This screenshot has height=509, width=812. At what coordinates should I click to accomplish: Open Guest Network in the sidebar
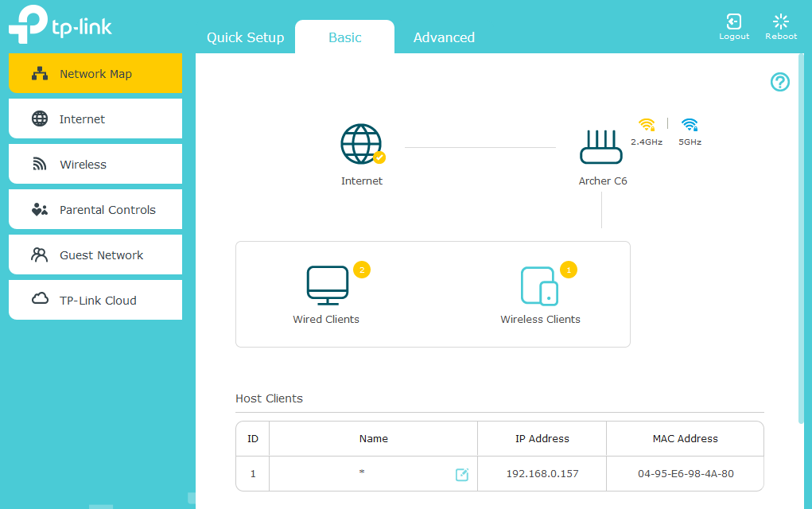click(95, 254)
